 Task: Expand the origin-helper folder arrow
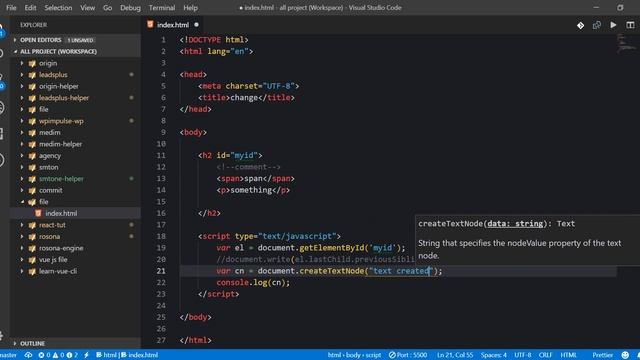(22, 86)
